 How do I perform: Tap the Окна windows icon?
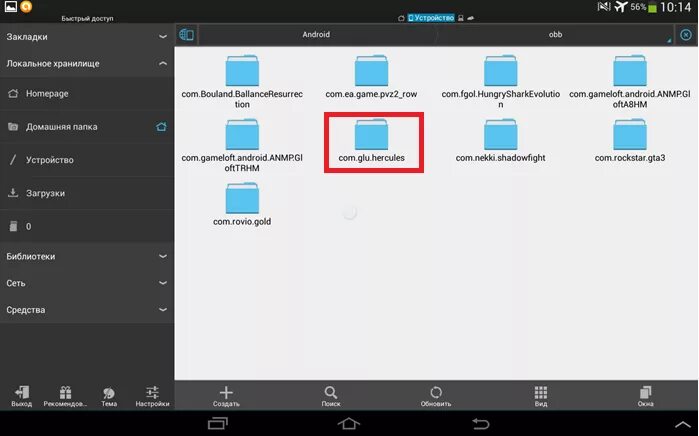point(645,395)
